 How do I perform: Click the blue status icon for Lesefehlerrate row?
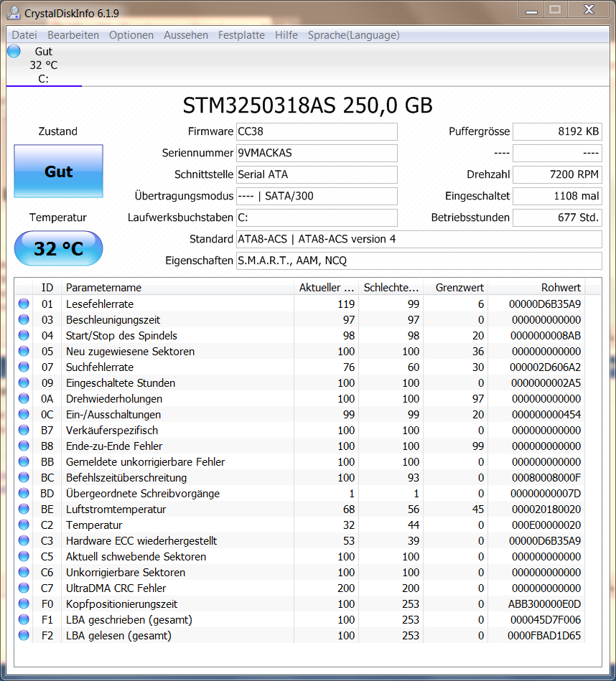24,304
